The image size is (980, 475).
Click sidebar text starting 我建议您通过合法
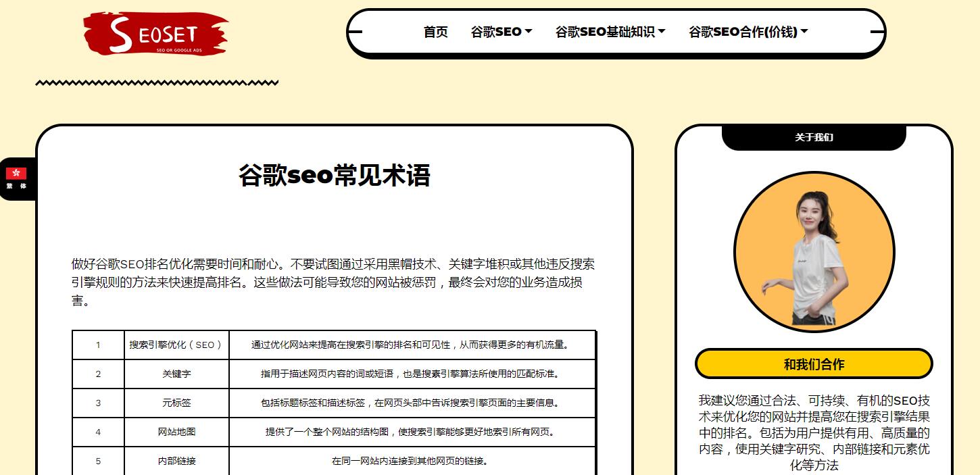814,432
